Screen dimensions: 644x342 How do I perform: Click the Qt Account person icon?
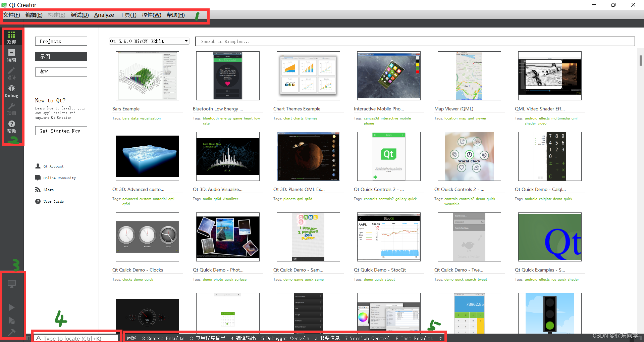[38, 166]
